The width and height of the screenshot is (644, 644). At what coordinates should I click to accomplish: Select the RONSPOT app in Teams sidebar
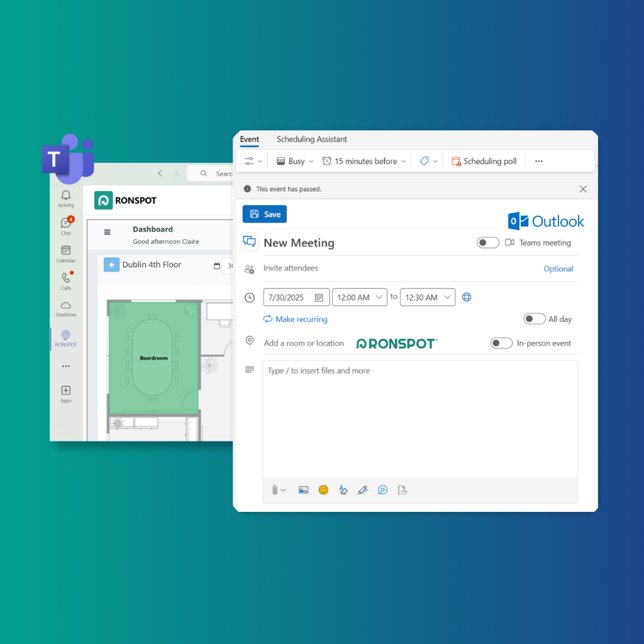[65, 338]
